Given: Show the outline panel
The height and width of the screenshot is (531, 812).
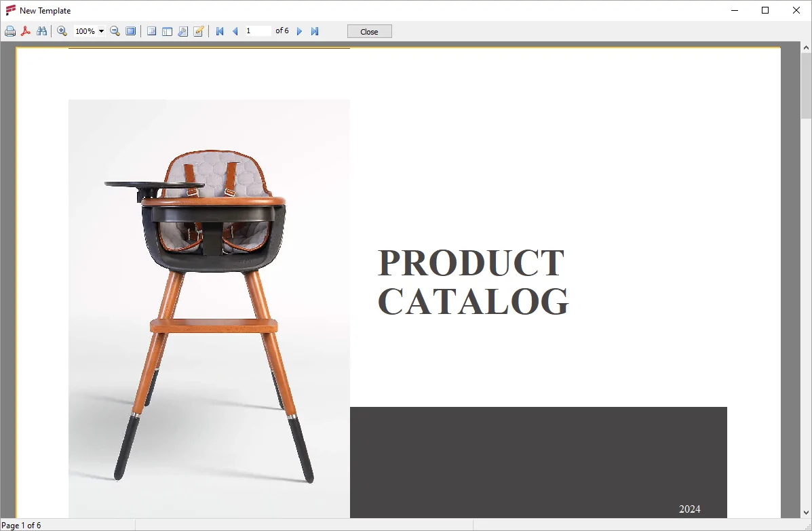Looking at the screenshot, I should click(x=167, y=31).
